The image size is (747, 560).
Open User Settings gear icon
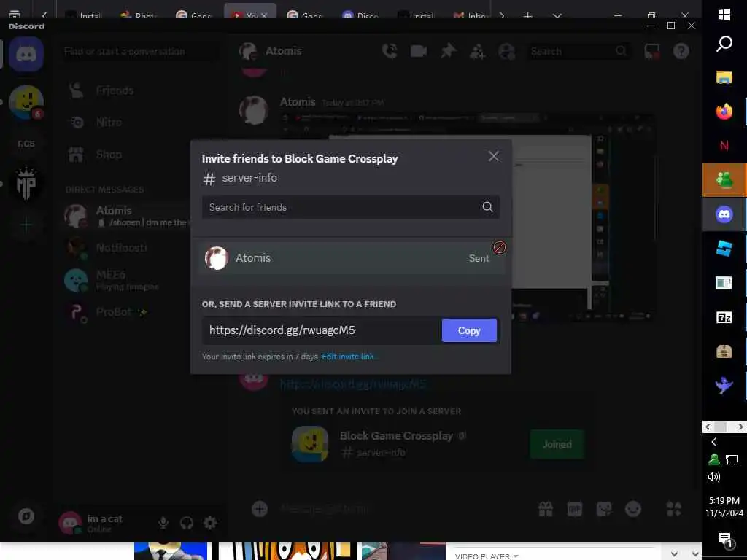pos(210,523)
